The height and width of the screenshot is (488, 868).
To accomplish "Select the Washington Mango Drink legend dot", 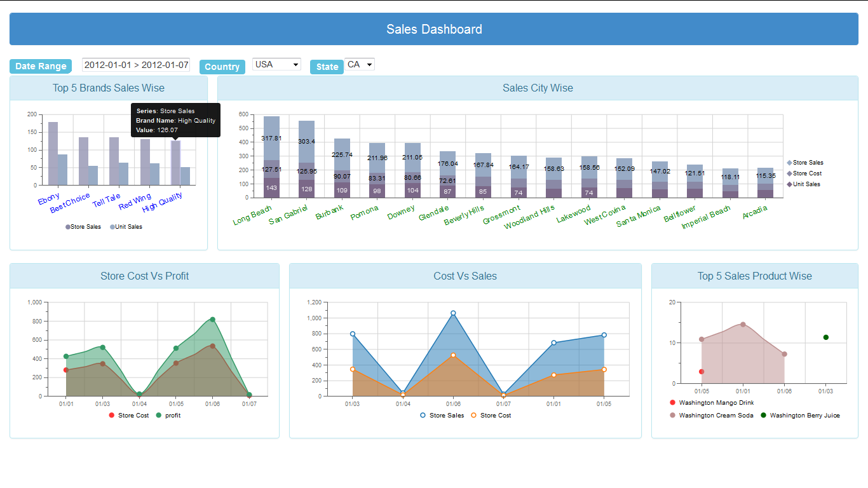I will tap(673, 403).
